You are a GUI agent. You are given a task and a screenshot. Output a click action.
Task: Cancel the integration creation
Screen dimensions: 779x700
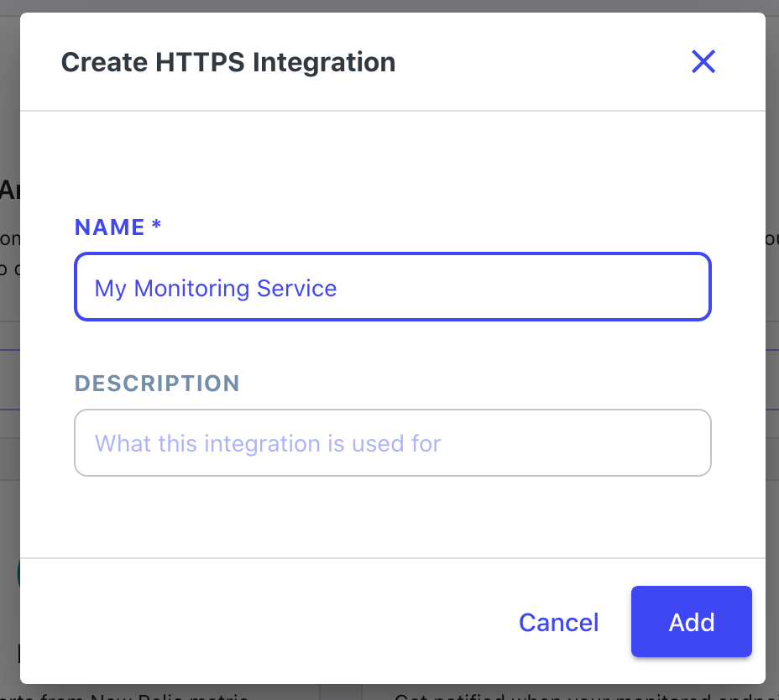click(x=558, y=622)
